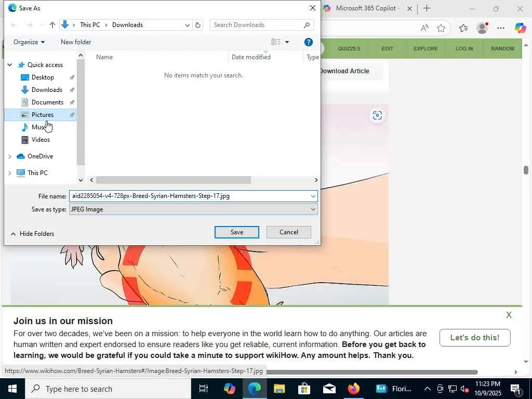
Task: Show hidden system tray icons
Action: [x=428, y=389]
